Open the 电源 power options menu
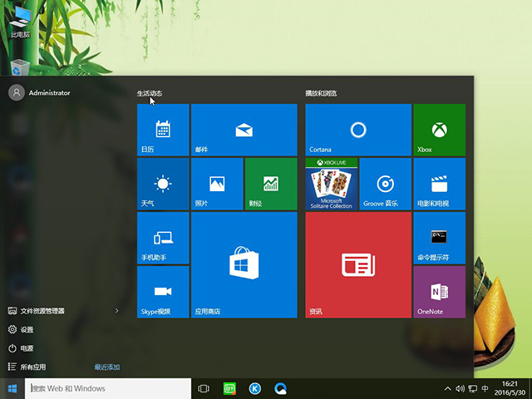Image resolution: width=532 pixels, height=399 pixels. click(27, 348)
